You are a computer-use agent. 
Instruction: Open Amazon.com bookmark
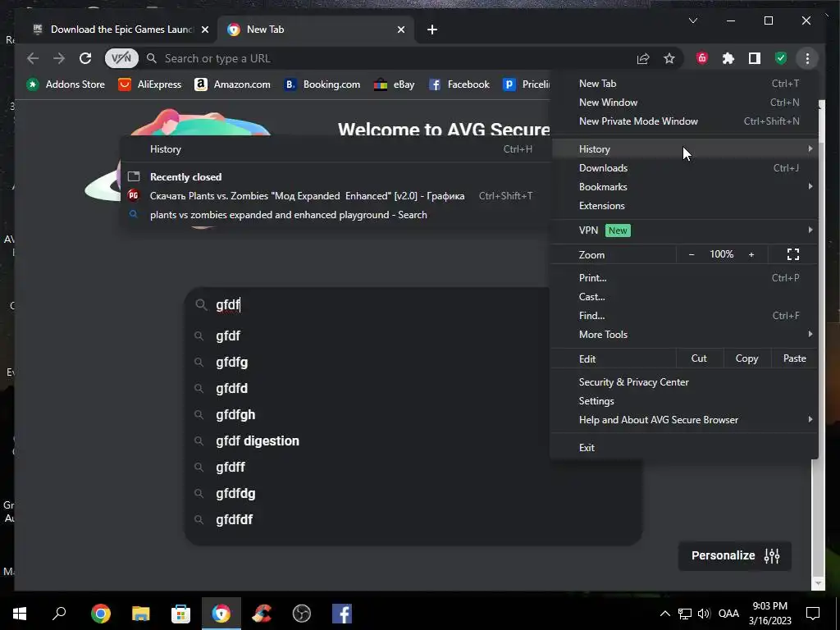[x=232, y=84]
